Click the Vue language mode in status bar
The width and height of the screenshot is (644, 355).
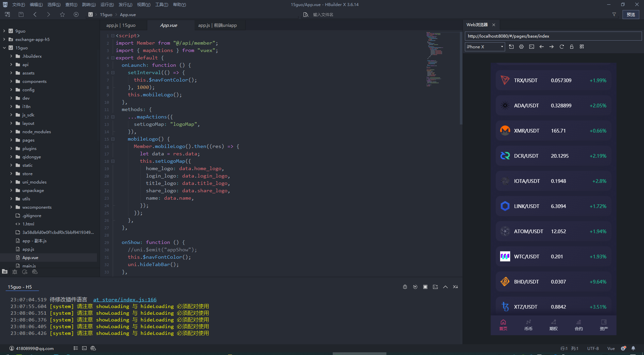pyautogui.click(x=611, y=348)
